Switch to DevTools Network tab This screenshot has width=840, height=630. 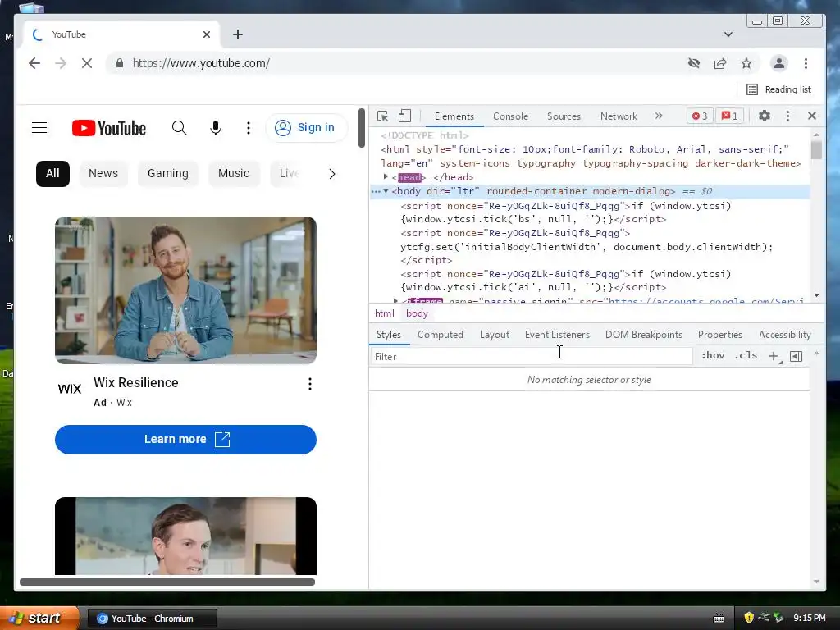[619, 116]
